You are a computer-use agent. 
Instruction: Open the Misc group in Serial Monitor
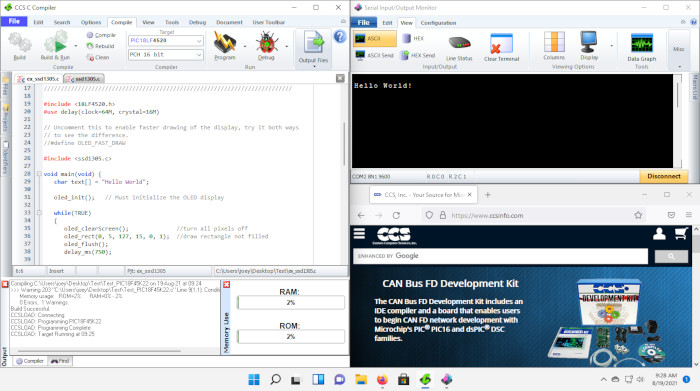(679, 50)
